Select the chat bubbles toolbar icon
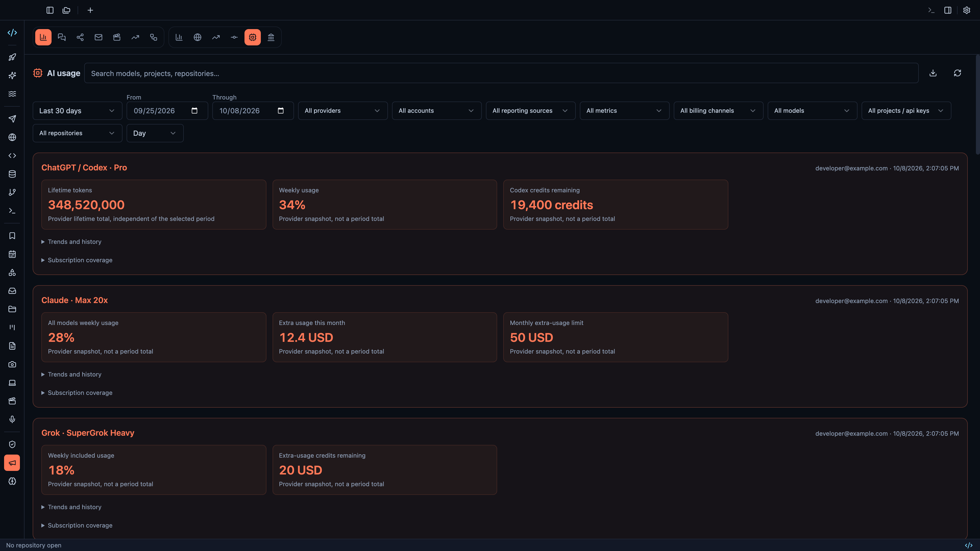Viewport: 980px width, 551px height. pyautogui.click(x=62, y=37)
